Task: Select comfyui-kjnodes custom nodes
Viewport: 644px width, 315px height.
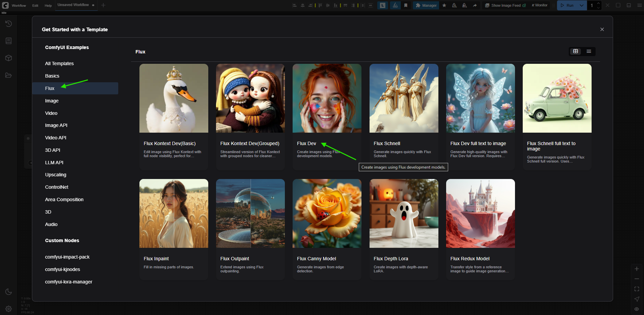Action: [x=75, y=269]
